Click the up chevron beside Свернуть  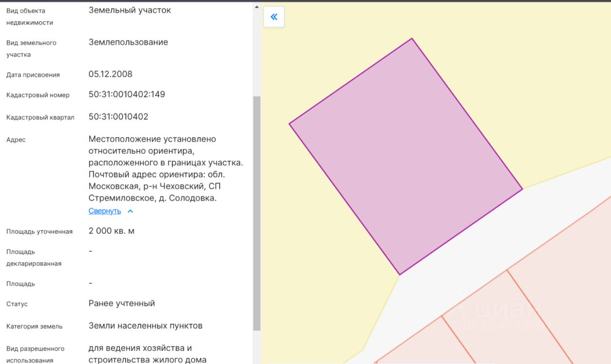(x=130, y=211)
